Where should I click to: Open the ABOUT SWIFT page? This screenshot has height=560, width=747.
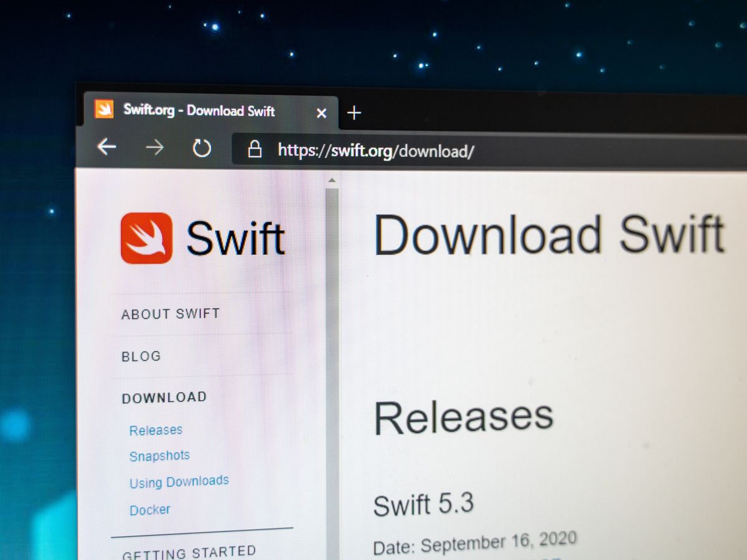pyautogui.click(x=169, y=314)
